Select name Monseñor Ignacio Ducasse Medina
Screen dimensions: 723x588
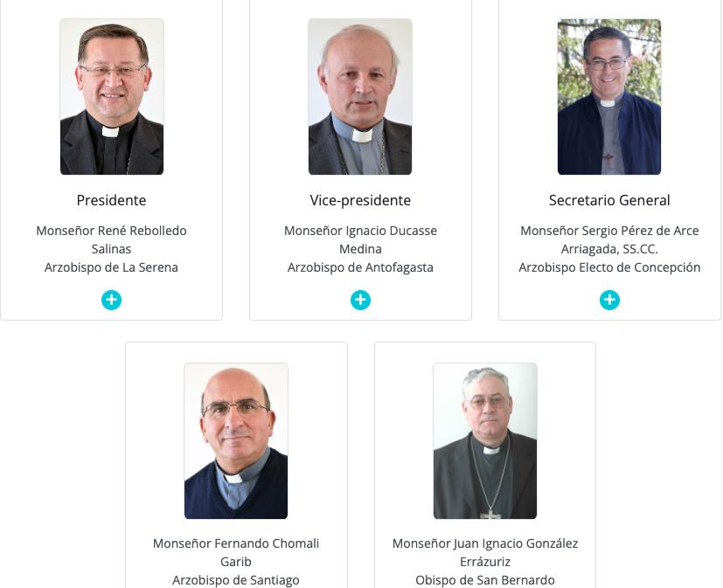(360, 239)
